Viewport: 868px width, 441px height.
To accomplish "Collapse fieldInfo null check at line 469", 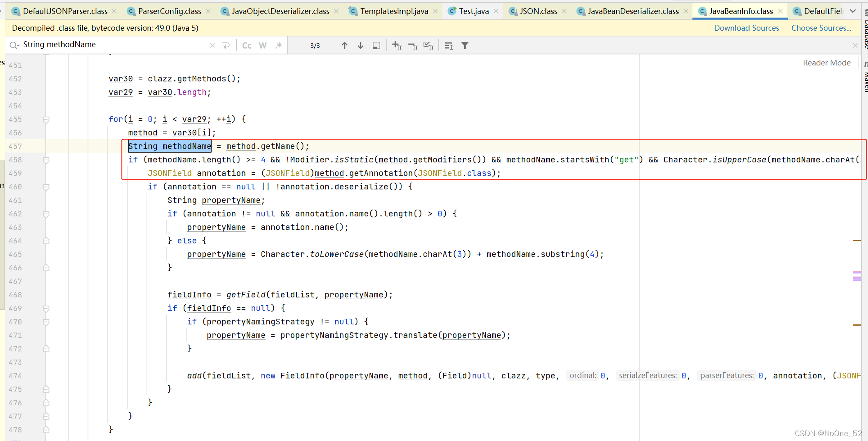I will [46, 308].
